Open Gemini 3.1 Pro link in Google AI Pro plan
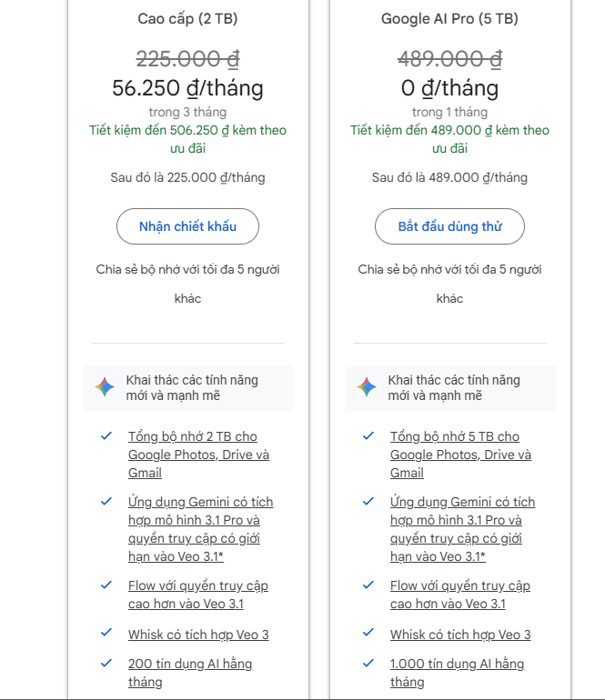This screenshot has height=700, width=605. (x=462, y=529)
